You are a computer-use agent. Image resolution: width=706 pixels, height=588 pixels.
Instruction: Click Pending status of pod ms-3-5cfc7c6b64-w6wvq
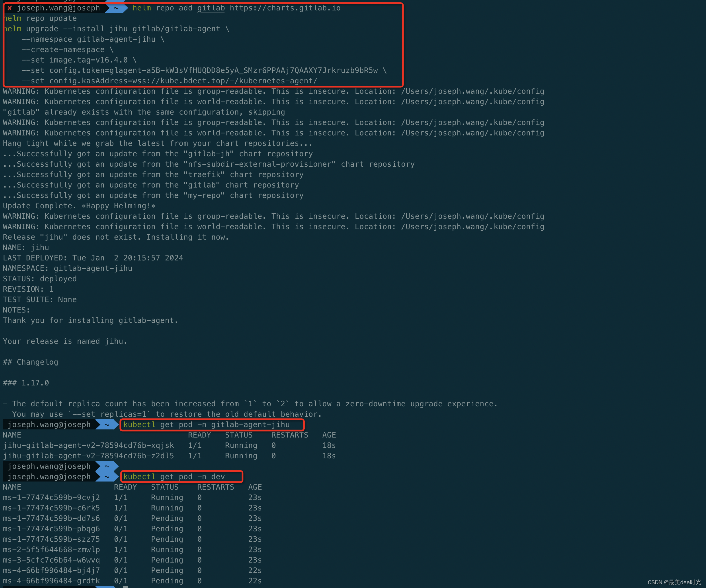167,561
